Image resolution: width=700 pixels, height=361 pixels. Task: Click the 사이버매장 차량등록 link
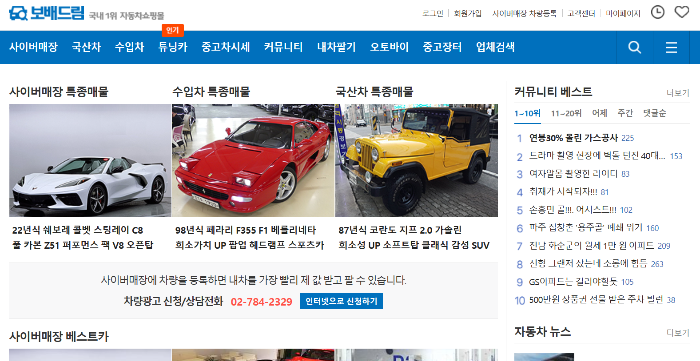524,13
